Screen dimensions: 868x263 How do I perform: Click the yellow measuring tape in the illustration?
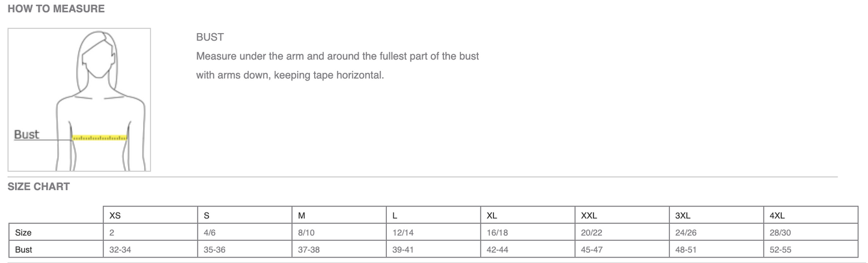point(100,138)
